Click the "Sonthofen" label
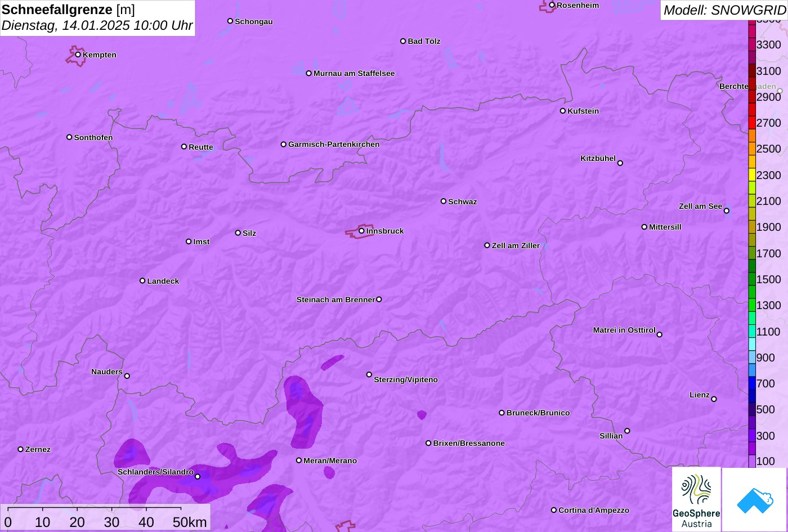 click(x=93, y=137)
